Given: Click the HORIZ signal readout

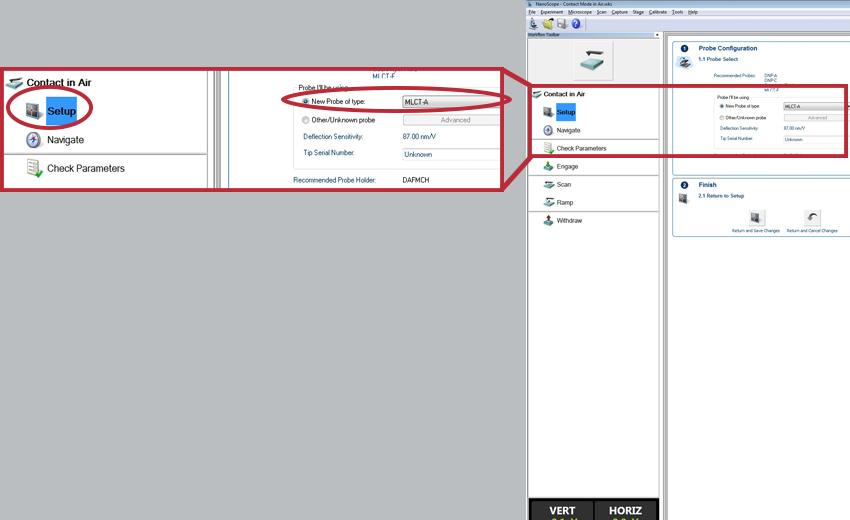Looking at the screenshot, I should (625, 511).
